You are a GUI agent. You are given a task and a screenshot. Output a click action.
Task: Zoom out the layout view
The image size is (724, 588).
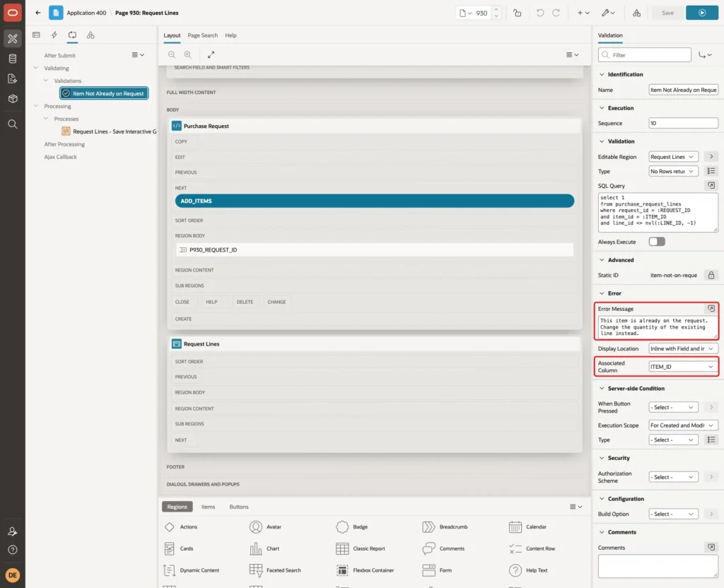pyautogui.click(x=171, y=54)
